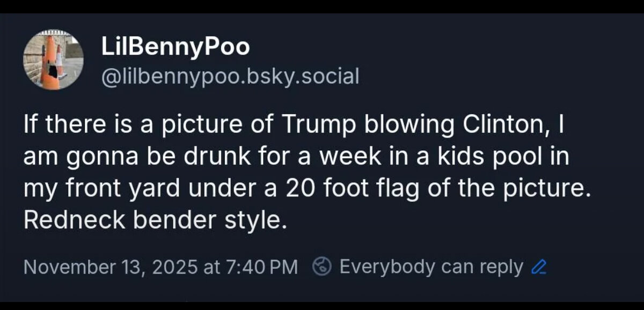Viewport: 644px width, 310px height.
Task: Click the word "Trump" in the post
Action: 325,125
